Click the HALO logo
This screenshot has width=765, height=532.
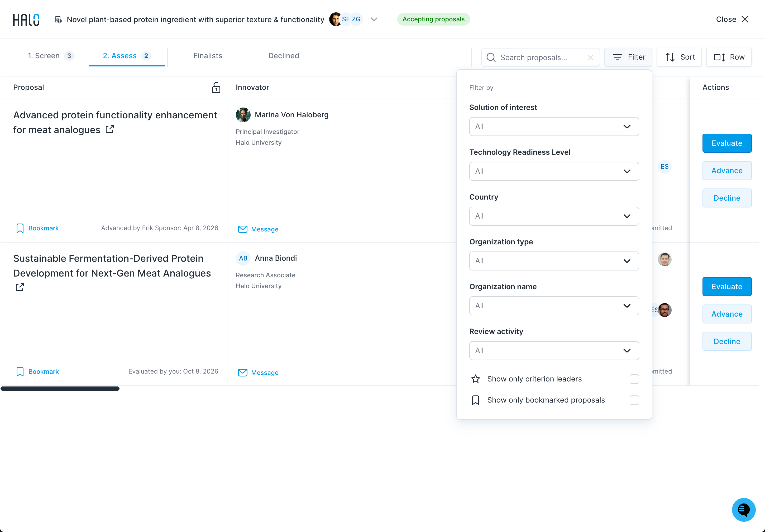coord(26,20)
